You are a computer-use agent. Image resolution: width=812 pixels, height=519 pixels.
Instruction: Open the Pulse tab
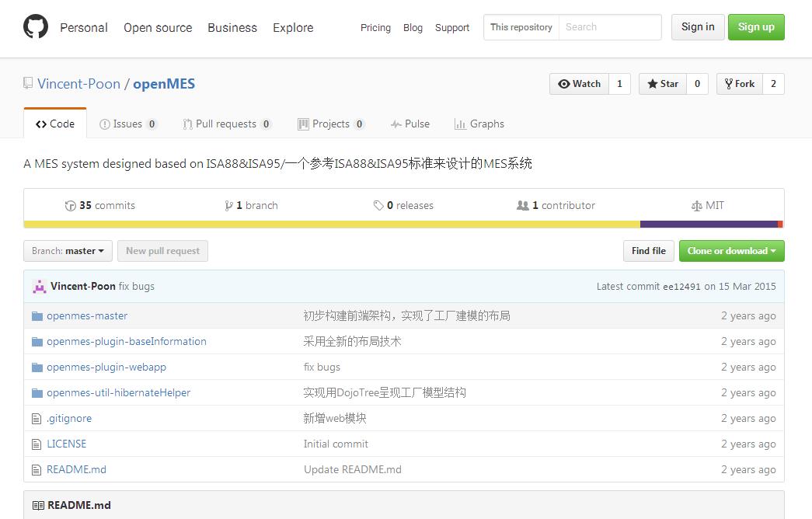(410, 124)
